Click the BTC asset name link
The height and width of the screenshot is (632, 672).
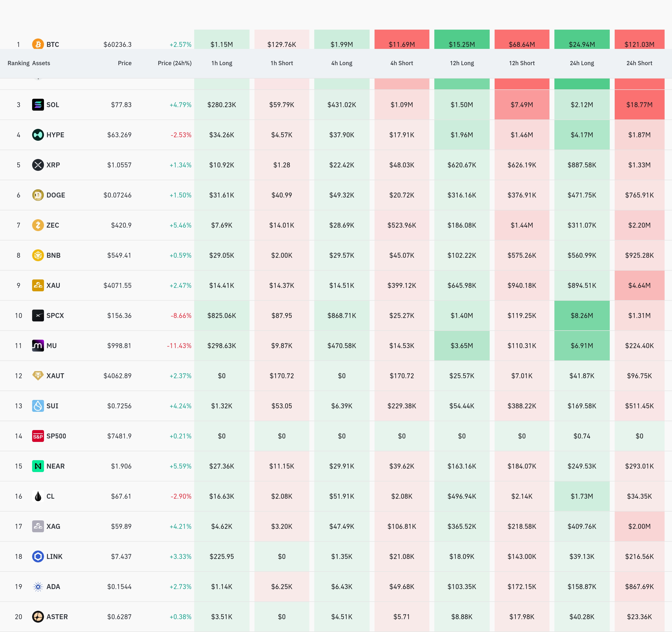53,45
